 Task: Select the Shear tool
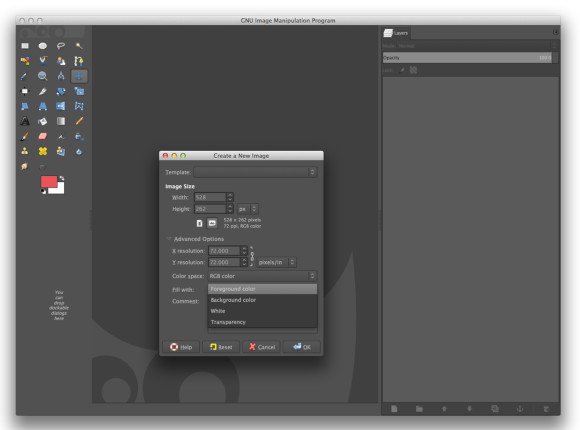point(25,106)
